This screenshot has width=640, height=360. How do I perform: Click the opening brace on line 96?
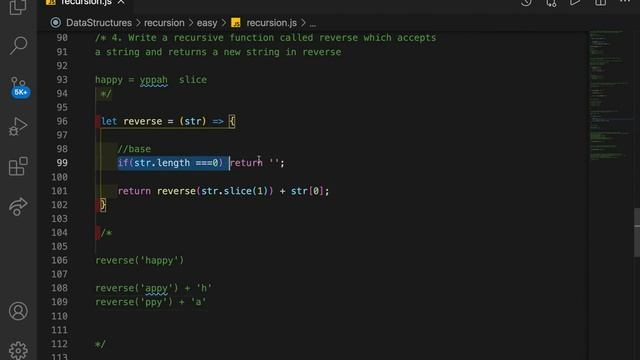pos(232,121)
